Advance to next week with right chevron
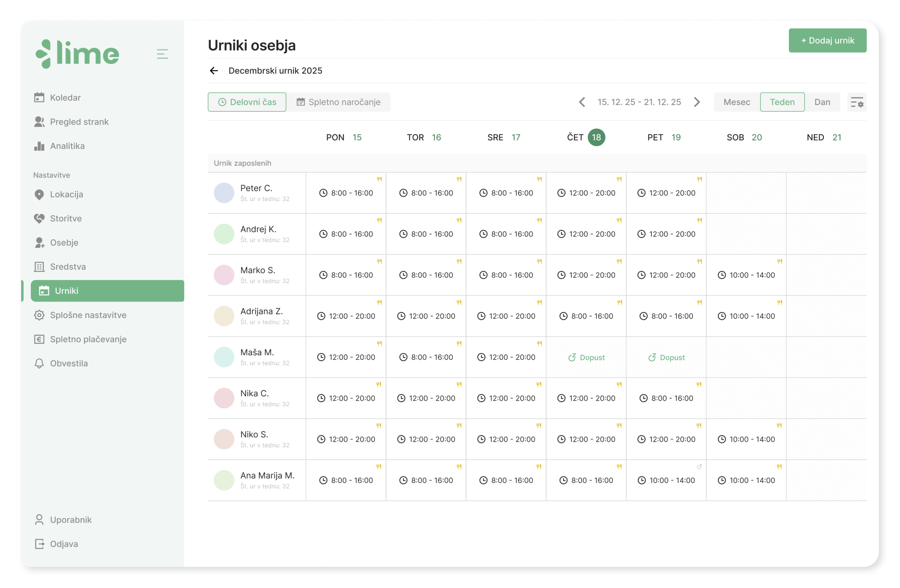The image size is (900, 588). 697,102
